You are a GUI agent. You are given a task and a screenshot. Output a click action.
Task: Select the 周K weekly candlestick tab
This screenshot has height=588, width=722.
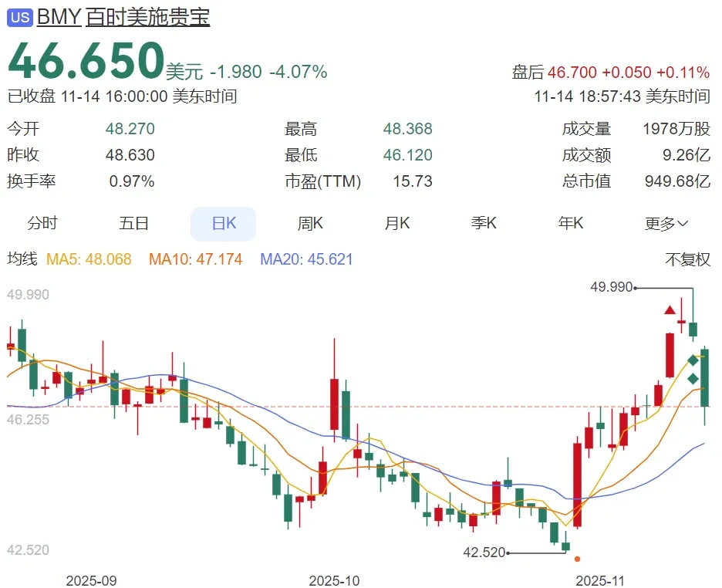310,223
